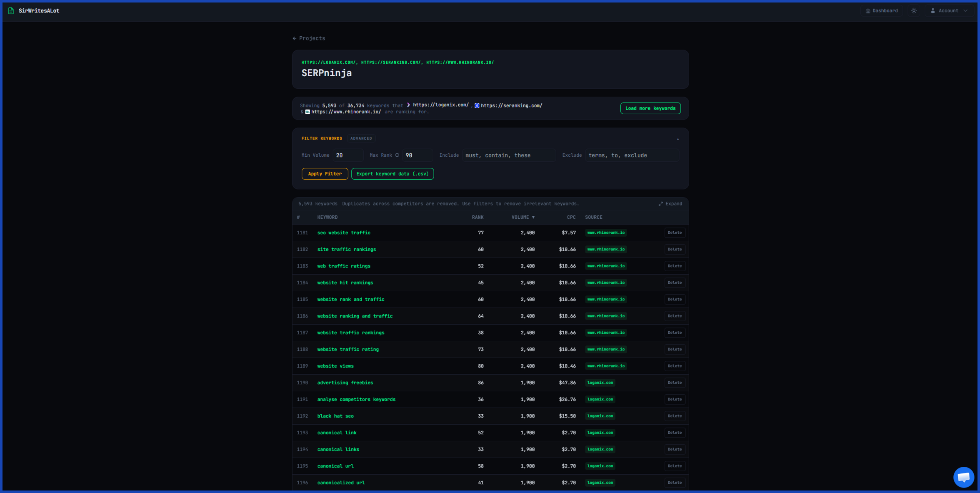980x493 pixels.
Task: Open the Dashboard from top bar
Action: (x=882, y=11)
